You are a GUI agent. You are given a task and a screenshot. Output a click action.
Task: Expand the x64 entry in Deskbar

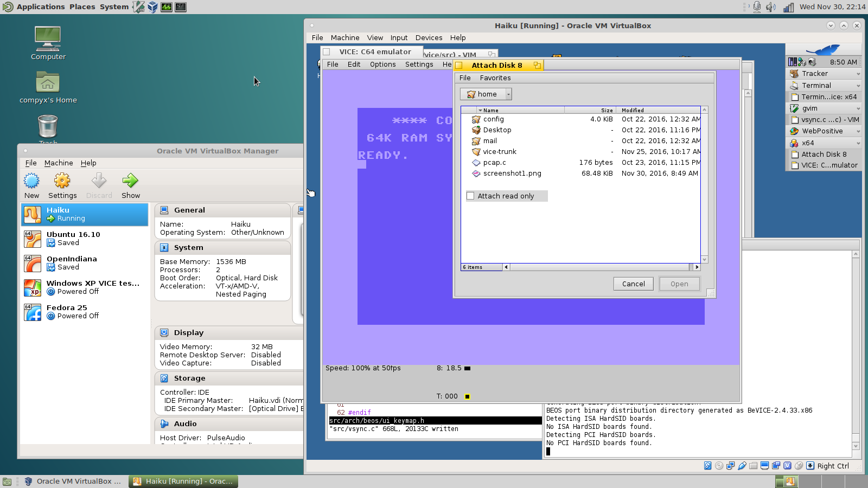[858, 143]
